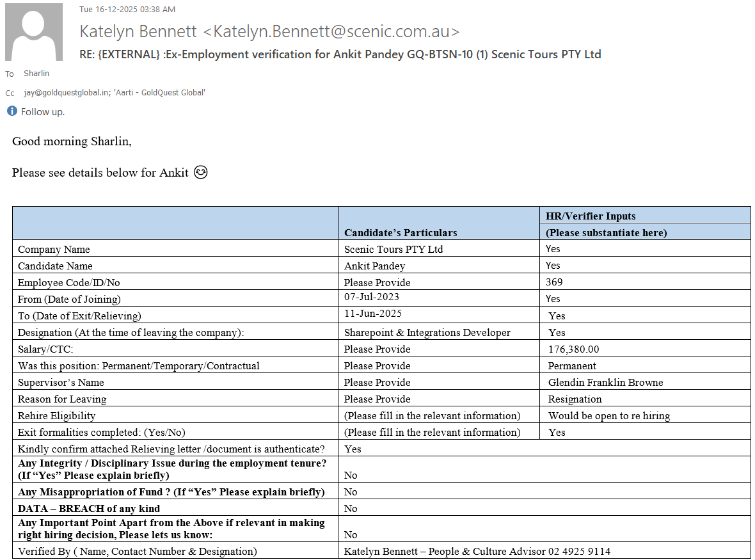
Task: Click the sender's profile avatar picture
Action: point(33,32)
